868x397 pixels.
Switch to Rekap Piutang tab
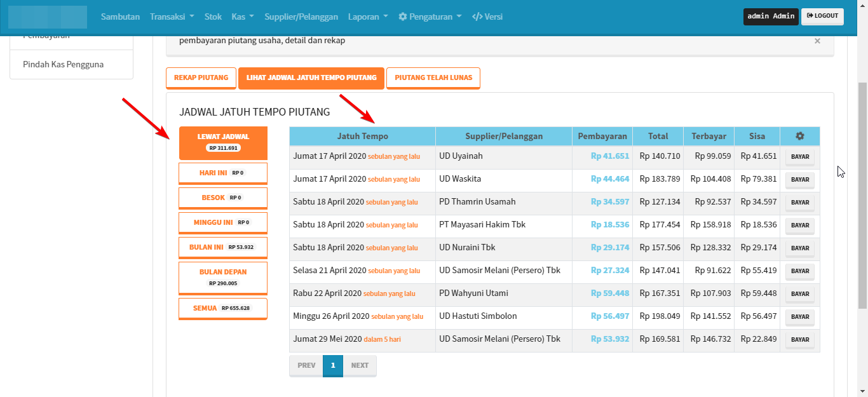pos(201,78)
